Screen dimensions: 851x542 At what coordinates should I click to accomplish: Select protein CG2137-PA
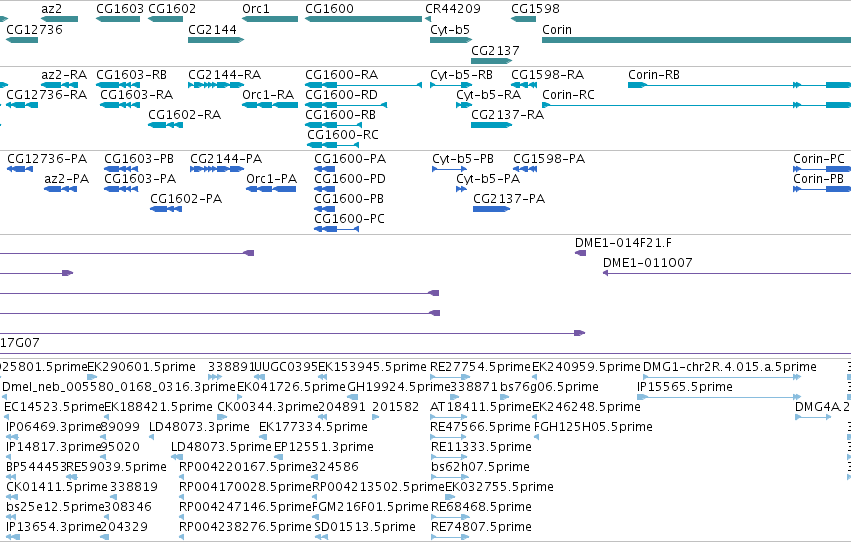coord(492,209)
